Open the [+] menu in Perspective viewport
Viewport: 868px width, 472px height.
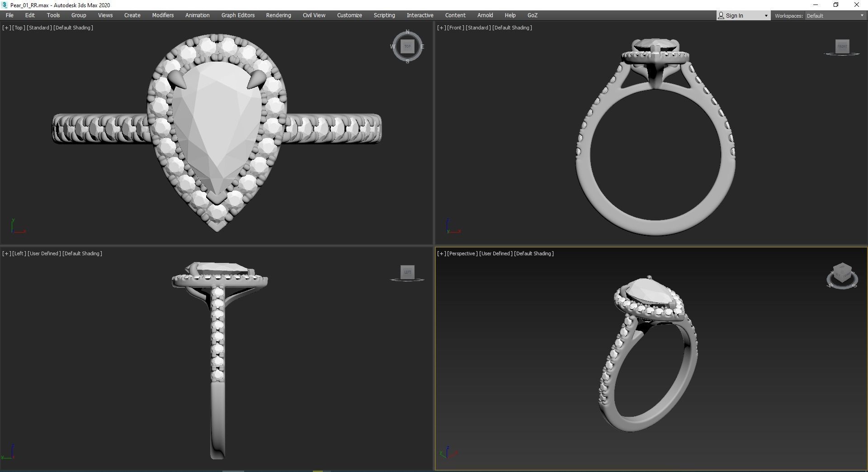point(441,253)
